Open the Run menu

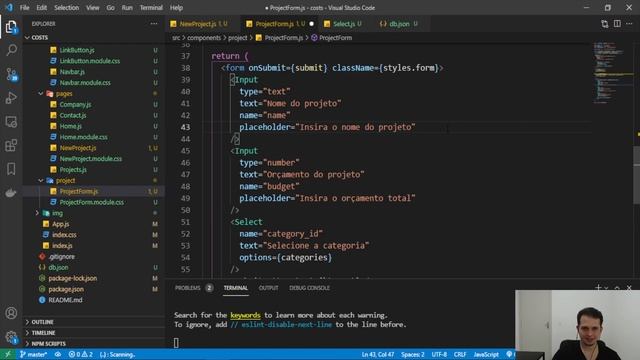pyautogui.click(x=127, y=8)
